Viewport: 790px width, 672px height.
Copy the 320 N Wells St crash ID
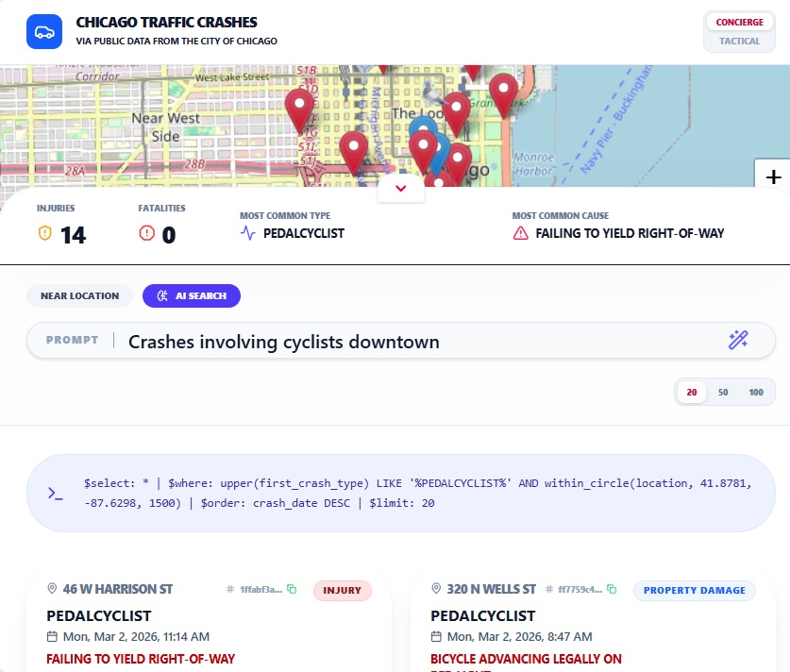coord(612,590)
